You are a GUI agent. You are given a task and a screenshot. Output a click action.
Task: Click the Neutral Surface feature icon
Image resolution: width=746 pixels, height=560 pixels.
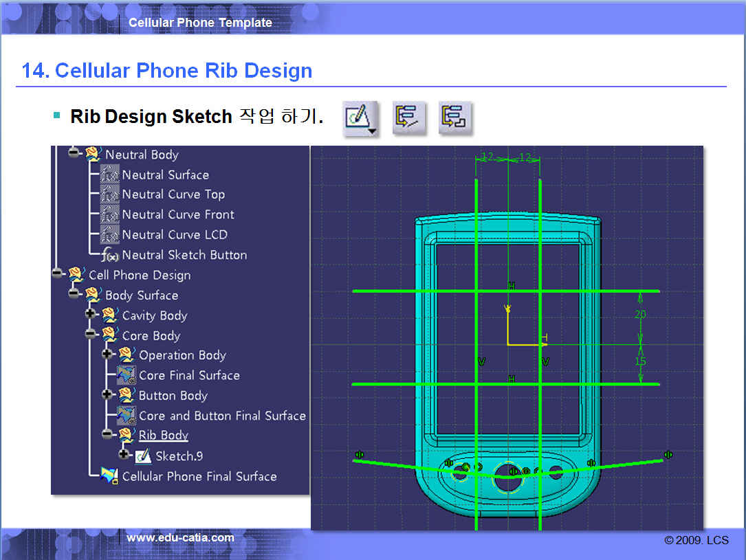(x=110, y=175)
